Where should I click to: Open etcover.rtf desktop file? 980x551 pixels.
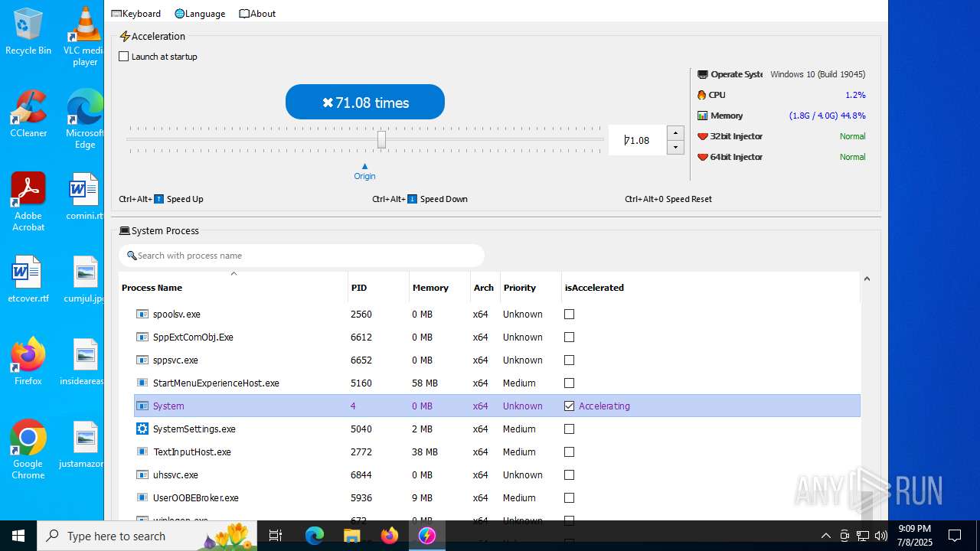pyautogui.click(x=28, y=279)
